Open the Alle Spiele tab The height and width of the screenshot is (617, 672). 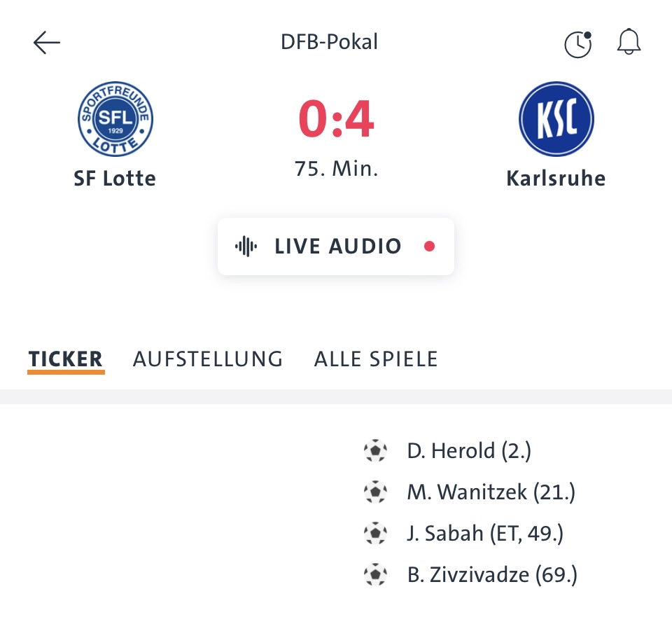376,359
